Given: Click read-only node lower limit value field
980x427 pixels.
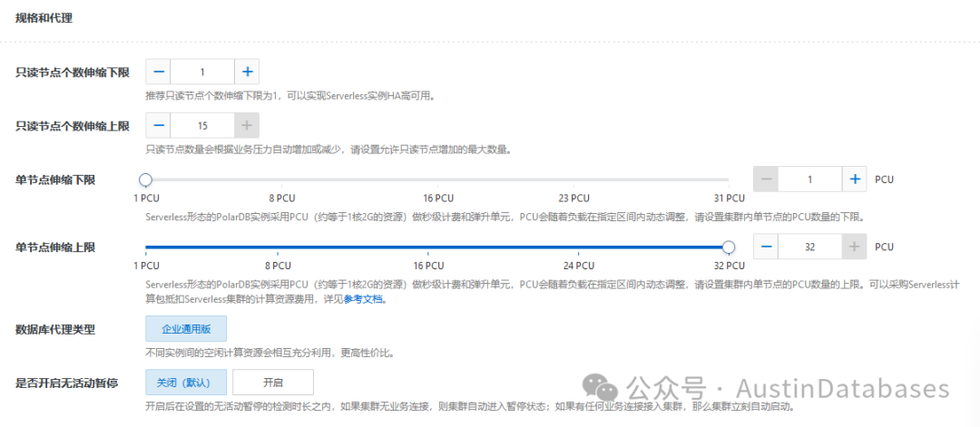Looking at the screenshot, I should tap(202, 72).
